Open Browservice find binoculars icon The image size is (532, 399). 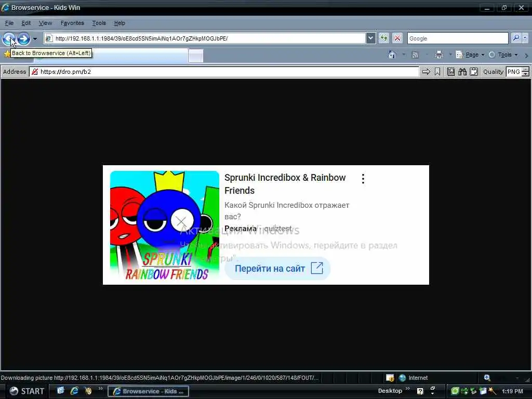pyautogui.click(x=462, y=72)
